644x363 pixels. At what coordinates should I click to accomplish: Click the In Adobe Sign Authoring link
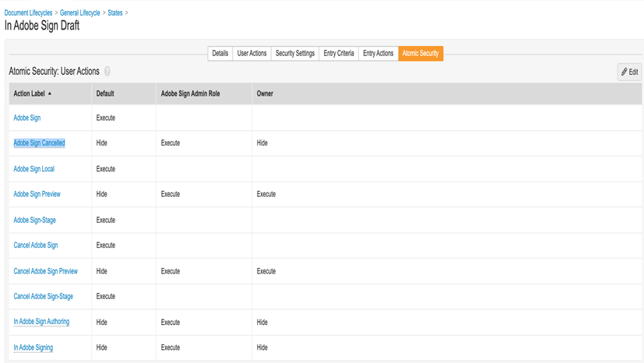point(41,322)
